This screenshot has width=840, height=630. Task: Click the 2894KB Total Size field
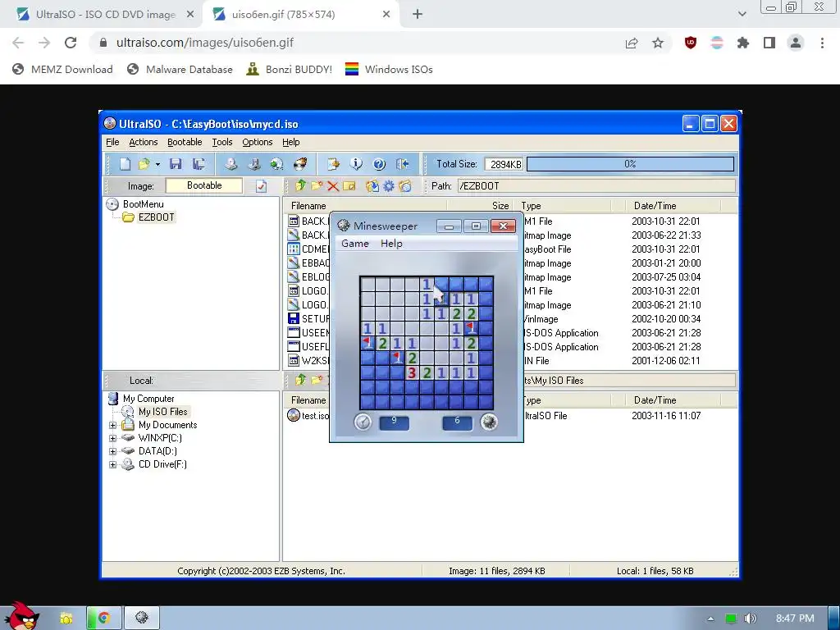504,164
